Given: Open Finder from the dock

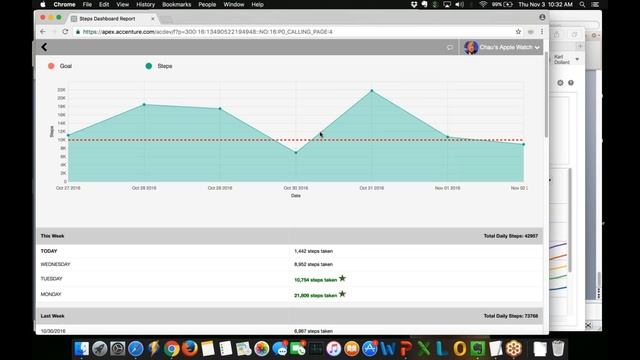Looking at the screenshot, I should [82, 349].
